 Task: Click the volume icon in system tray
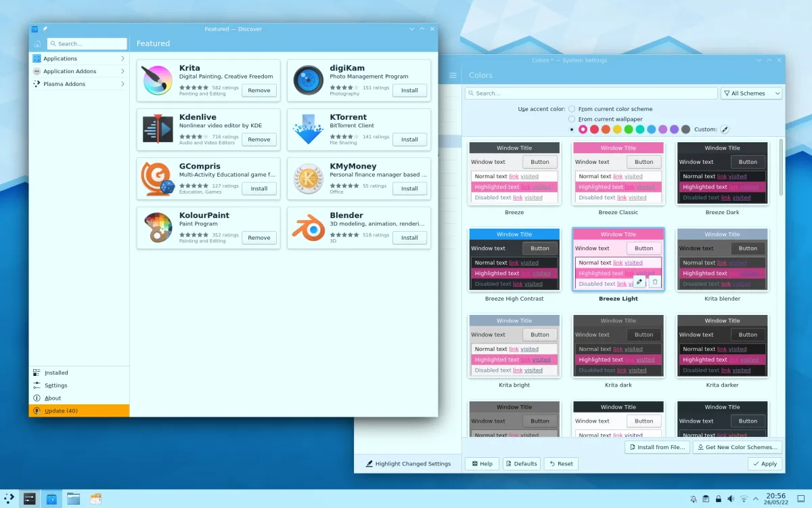tap(730, 499)
